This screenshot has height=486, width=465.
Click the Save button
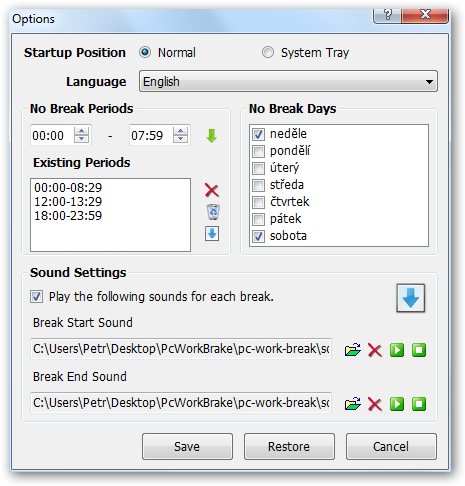pos(187,446)
